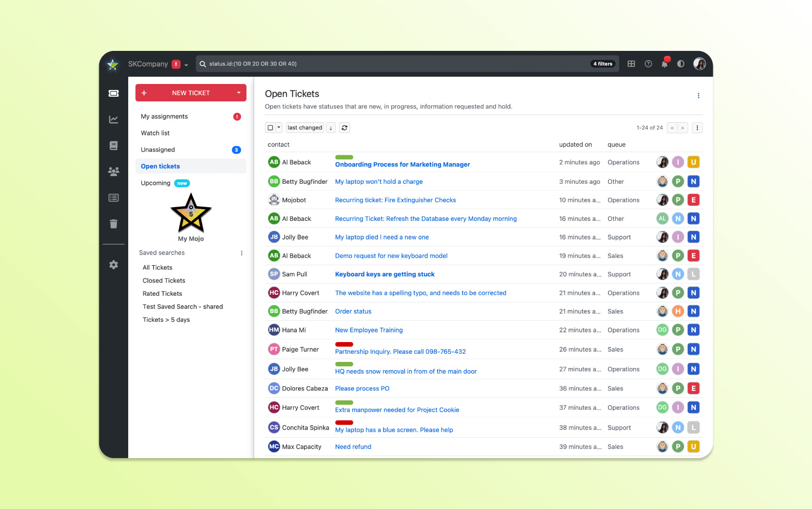Refresh the ticket list

pyautogui.click(x=344, y=128)
